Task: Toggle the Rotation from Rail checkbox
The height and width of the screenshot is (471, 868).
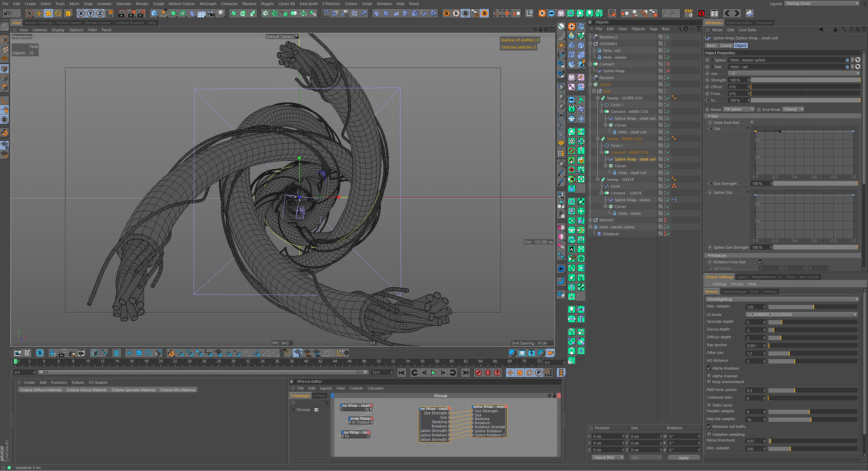Action: [760, 262]
